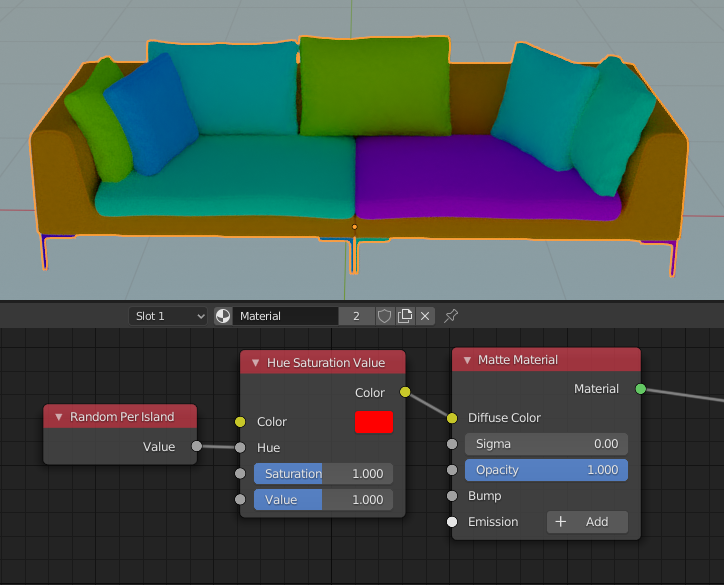Click the Material name field

(286, 316)
